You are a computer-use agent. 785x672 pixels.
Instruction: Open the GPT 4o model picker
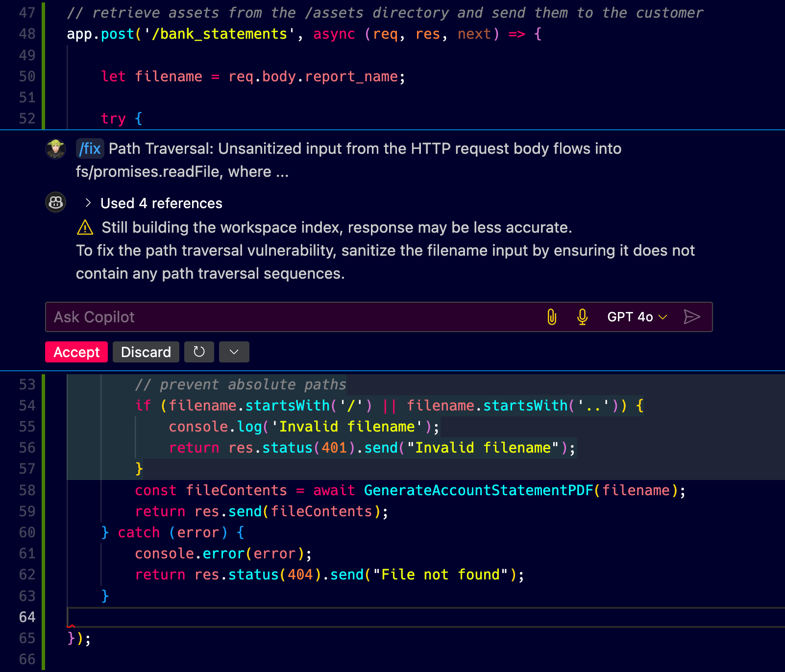(637, 317)
